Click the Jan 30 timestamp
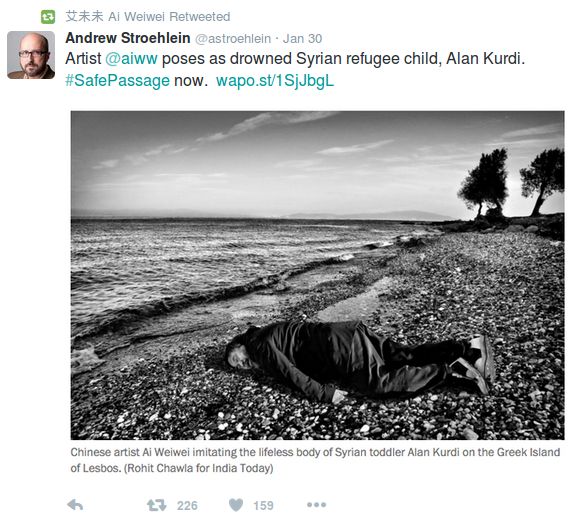This screenshot has width=574, height=520. (302, 38)
